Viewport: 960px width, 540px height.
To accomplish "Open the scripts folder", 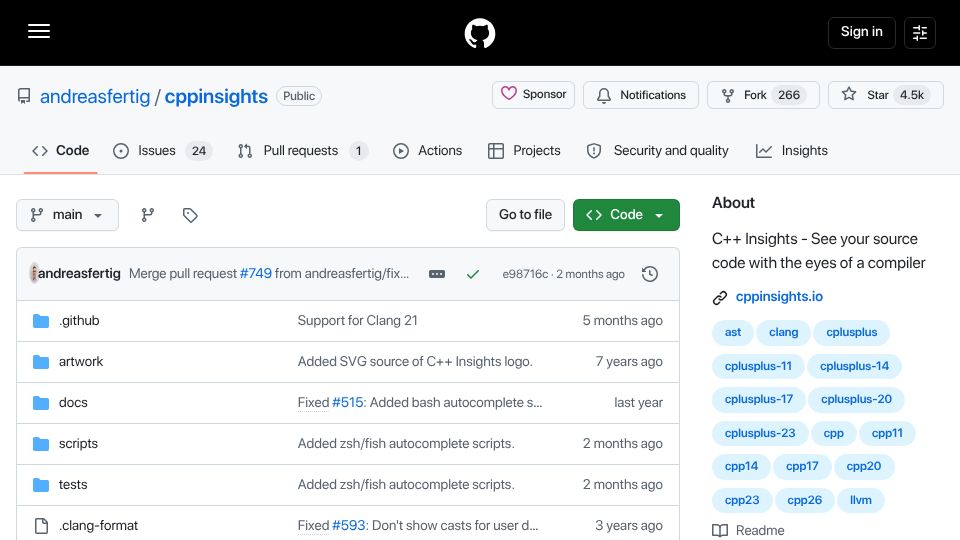I will pyautogui.click(x=78, y=444).
